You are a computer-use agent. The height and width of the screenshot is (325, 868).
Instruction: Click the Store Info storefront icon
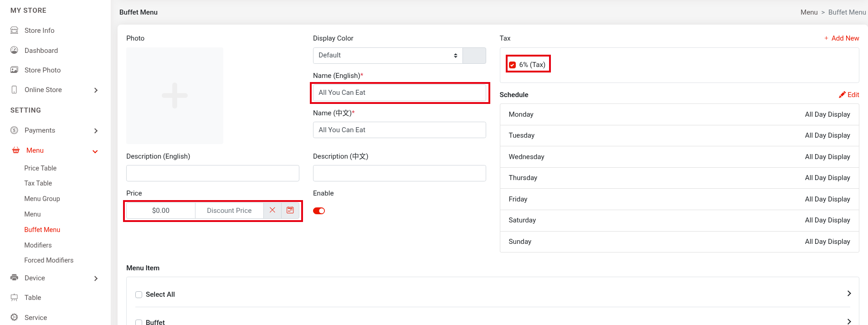click(14, 30)
